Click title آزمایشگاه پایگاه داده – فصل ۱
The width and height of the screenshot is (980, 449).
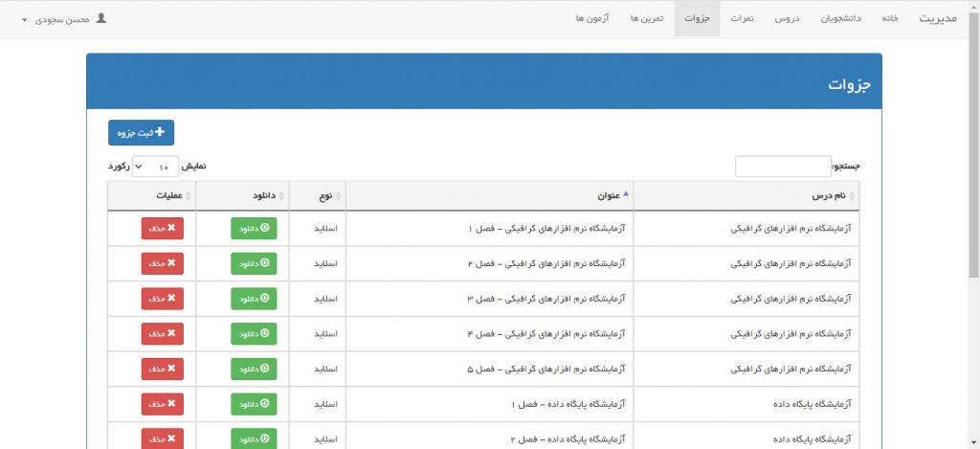click(568, 404)
